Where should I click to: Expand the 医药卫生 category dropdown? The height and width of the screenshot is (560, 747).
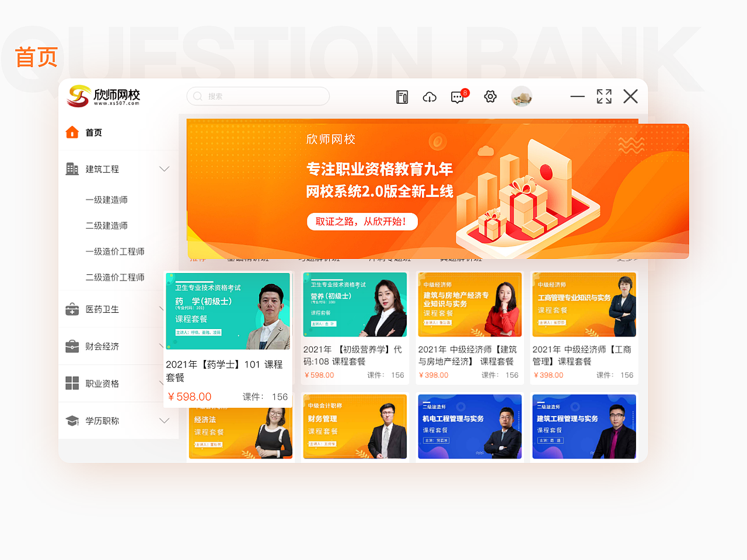point(165,309)
